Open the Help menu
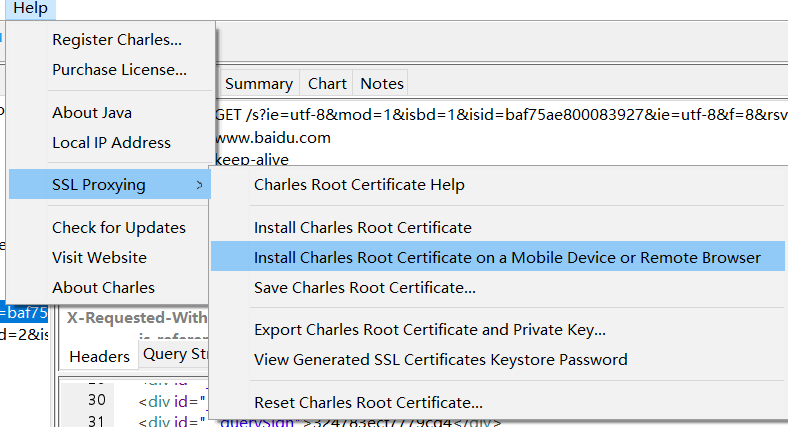This screenshot has height=427, width=788. point(30,9)
